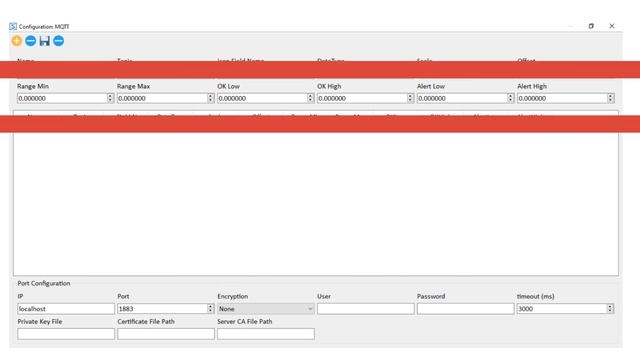The width and height of the screenshot is (640, 360).
Task: Click the Certificate File Path label text
Action: click(146, 322)
